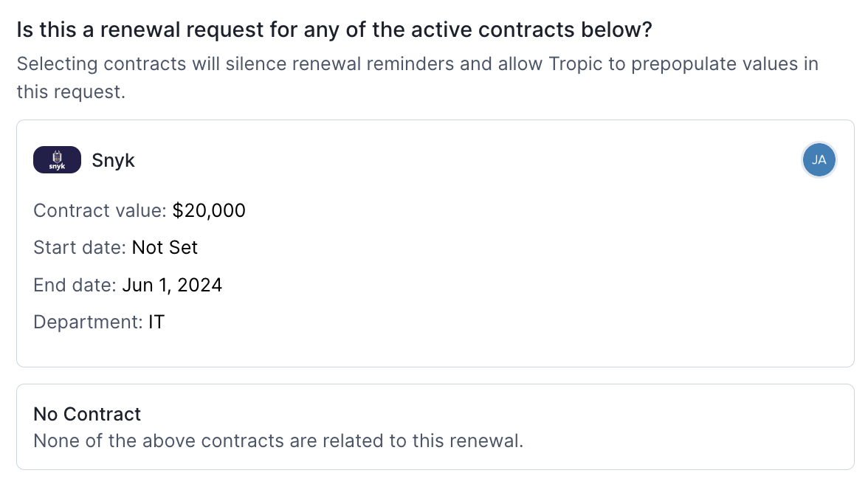Click the Contract value label
Screen dimensions: 868x484
pos(100,211)
